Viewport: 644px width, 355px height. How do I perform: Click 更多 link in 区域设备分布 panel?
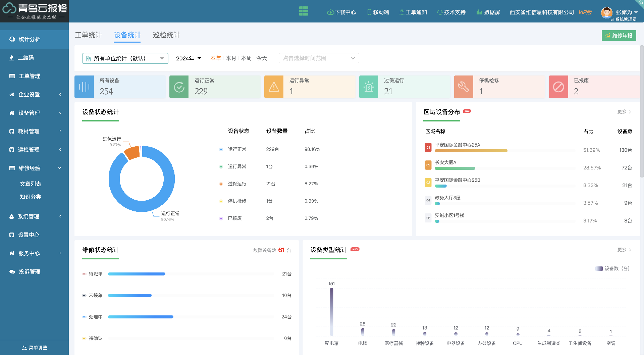point(624,112)
